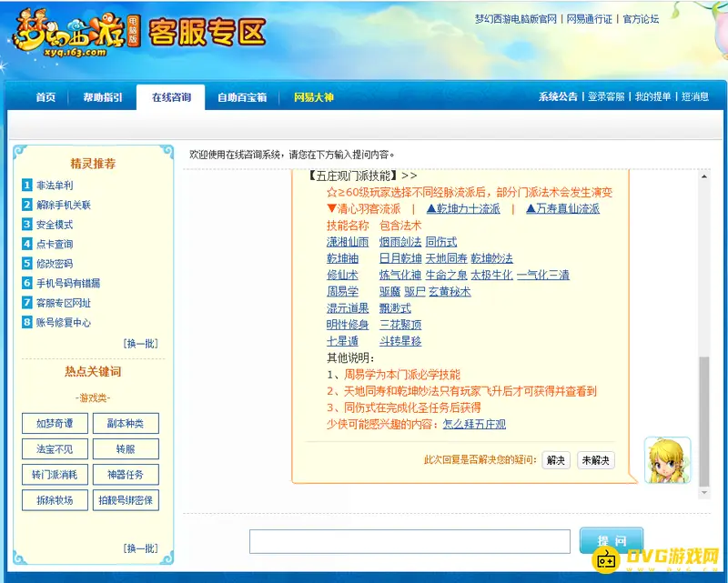728x583 pixels.
Task: Select recommended item 账号修复中心
Action: click(64, 323)
